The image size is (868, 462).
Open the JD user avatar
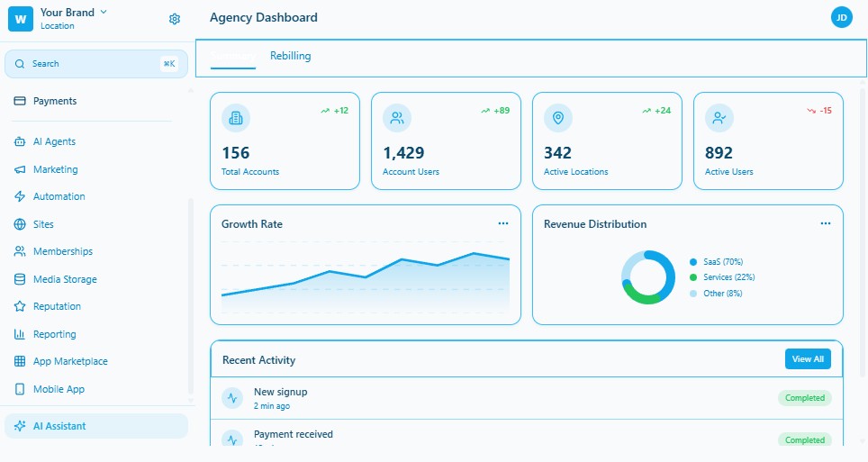point(841,18)
